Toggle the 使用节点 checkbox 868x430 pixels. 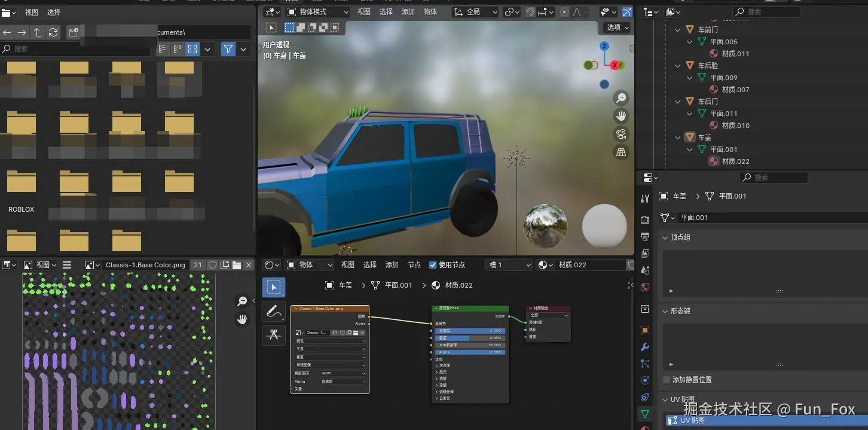[433, 265]
